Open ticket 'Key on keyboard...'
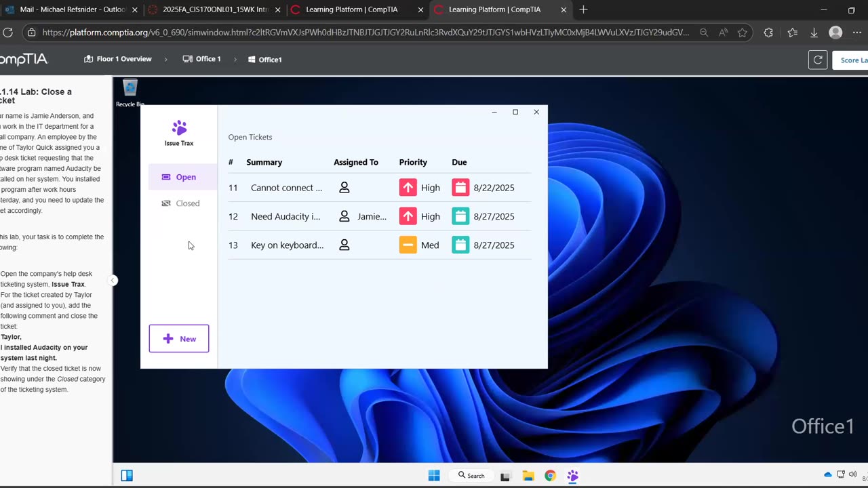 point(287,245)
